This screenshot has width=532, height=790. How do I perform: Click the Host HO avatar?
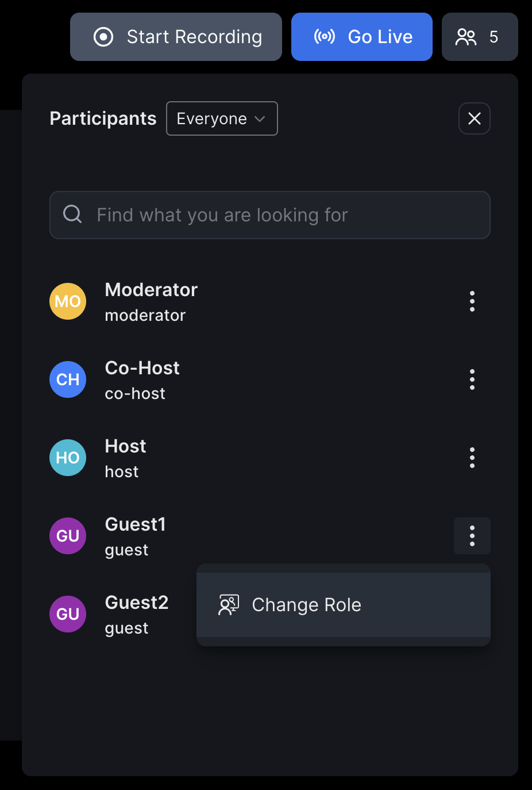pyautogui.click(x=68, y=458)
